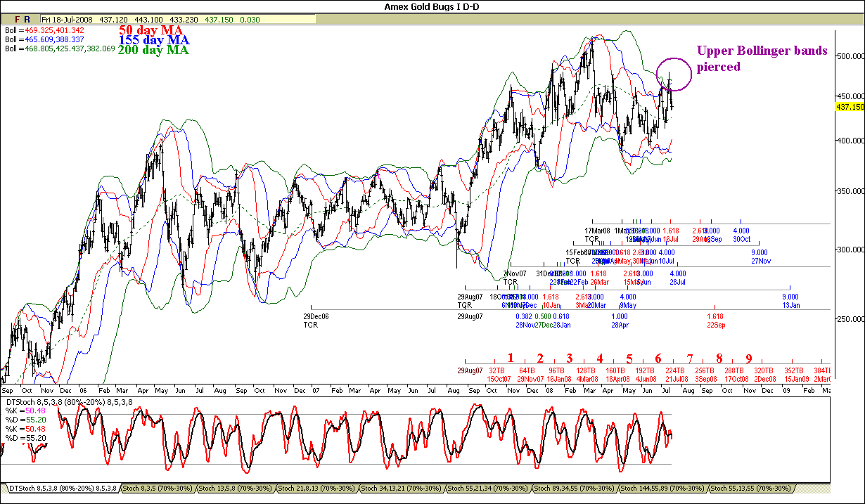Click the red cycle number 1
865x504 pixels.
point(511,358)
